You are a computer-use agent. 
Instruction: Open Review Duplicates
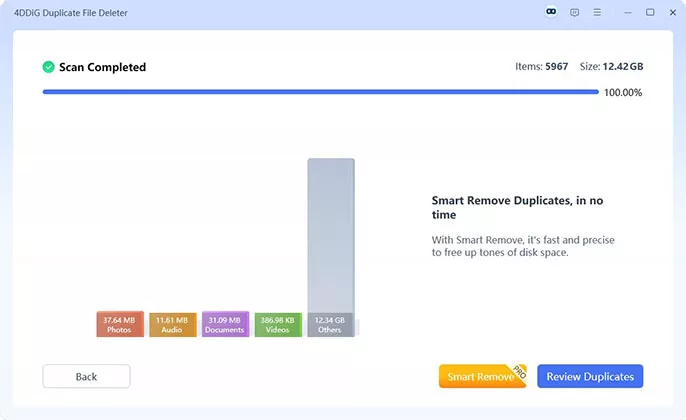(x=590, y=377)
